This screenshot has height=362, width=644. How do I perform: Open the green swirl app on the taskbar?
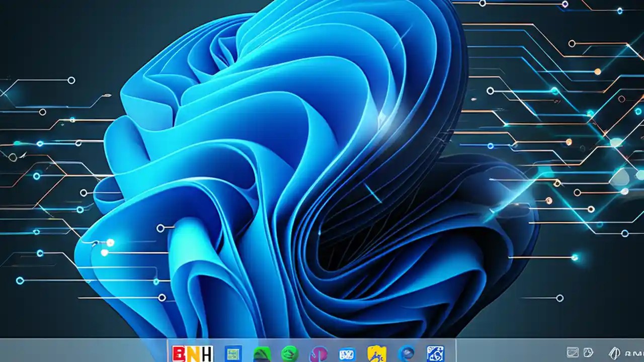(x=288, y=354)
